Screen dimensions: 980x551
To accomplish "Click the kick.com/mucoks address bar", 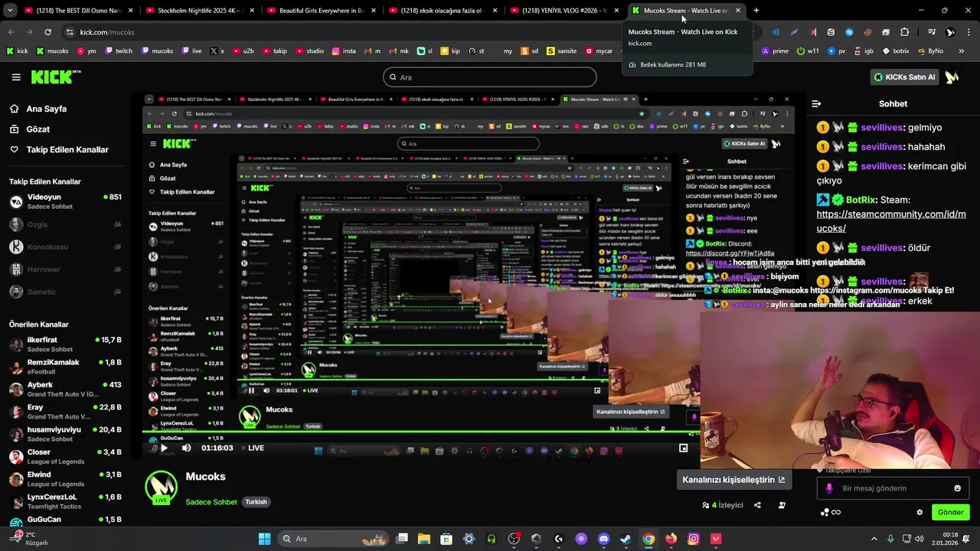I will click(107, 32).
